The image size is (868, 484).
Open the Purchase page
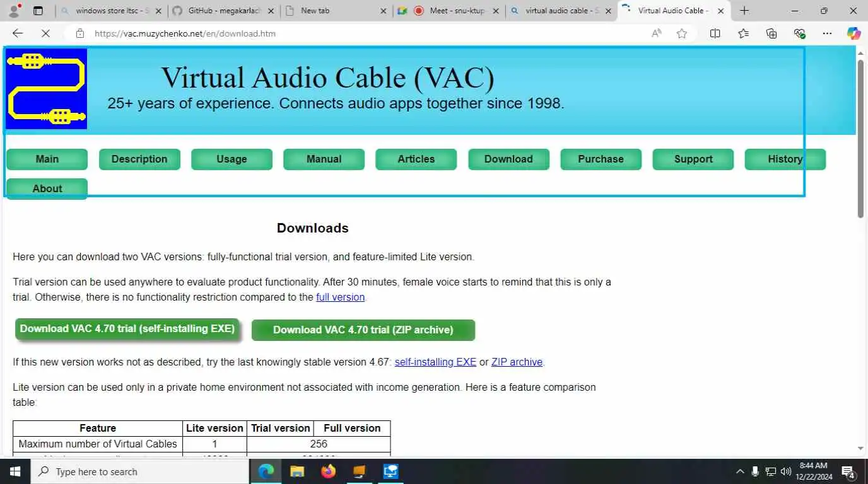601,159
